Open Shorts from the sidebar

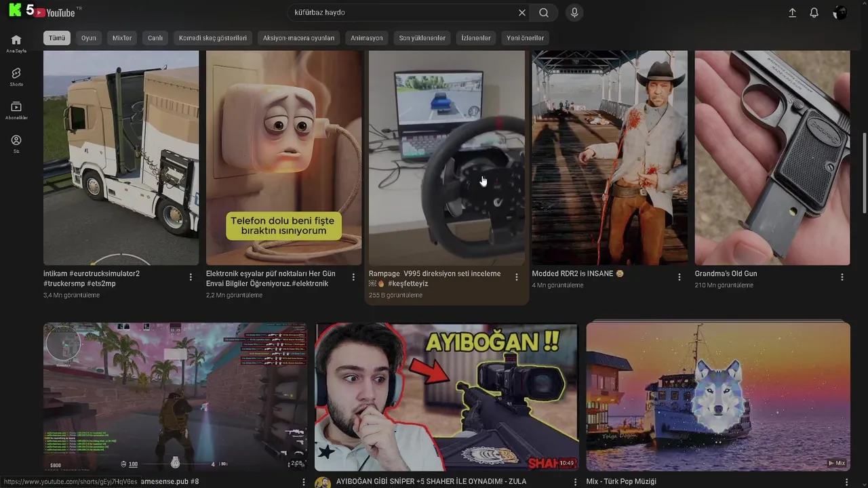click(16, 77)
